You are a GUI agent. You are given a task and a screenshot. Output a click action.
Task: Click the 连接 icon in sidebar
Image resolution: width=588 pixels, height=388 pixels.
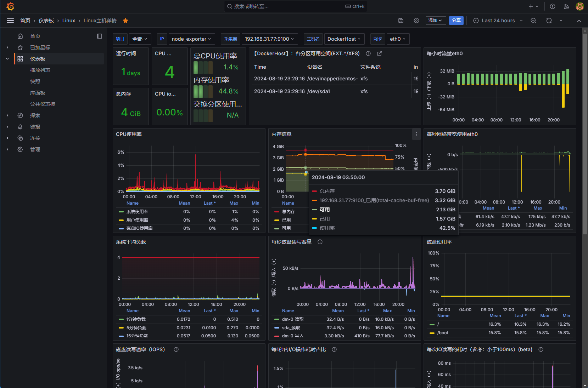(x=20, y=138)
